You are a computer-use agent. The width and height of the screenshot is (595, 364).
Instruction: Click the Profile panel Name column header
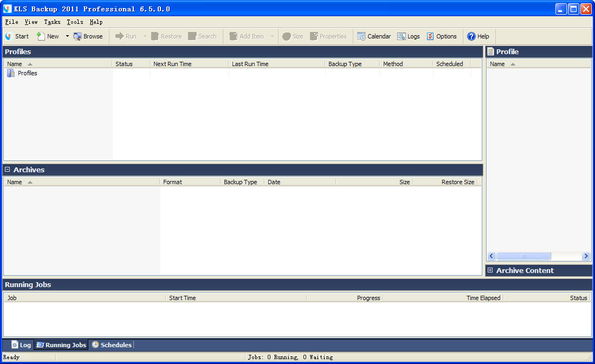pyautogui.click(x=539, y=64)
